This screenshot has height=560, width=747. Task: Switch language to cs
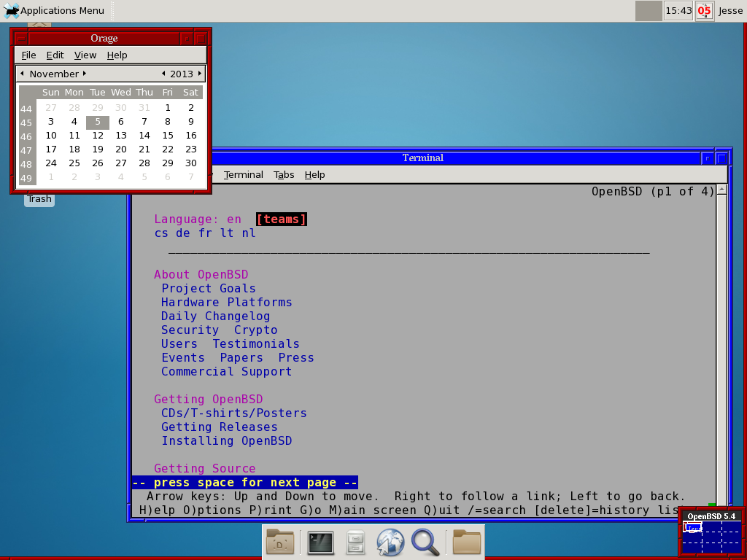coord(161,233)
